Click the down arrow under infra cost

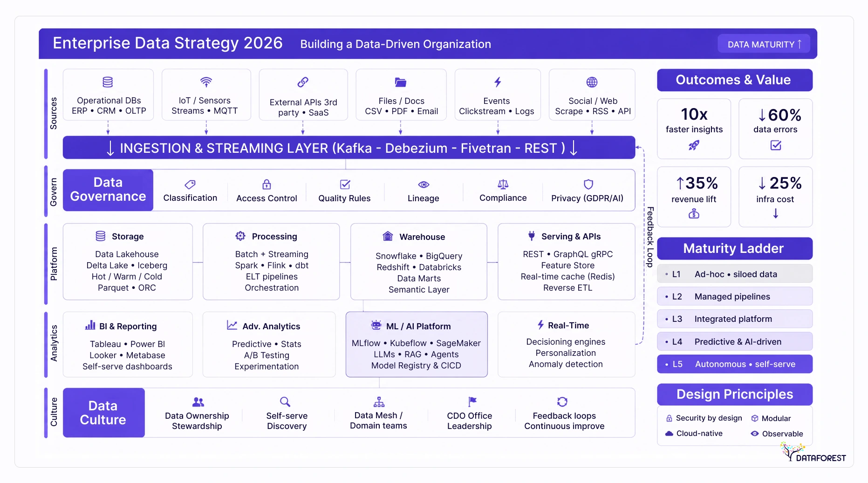pyautogui.click(x=776, y=213)
